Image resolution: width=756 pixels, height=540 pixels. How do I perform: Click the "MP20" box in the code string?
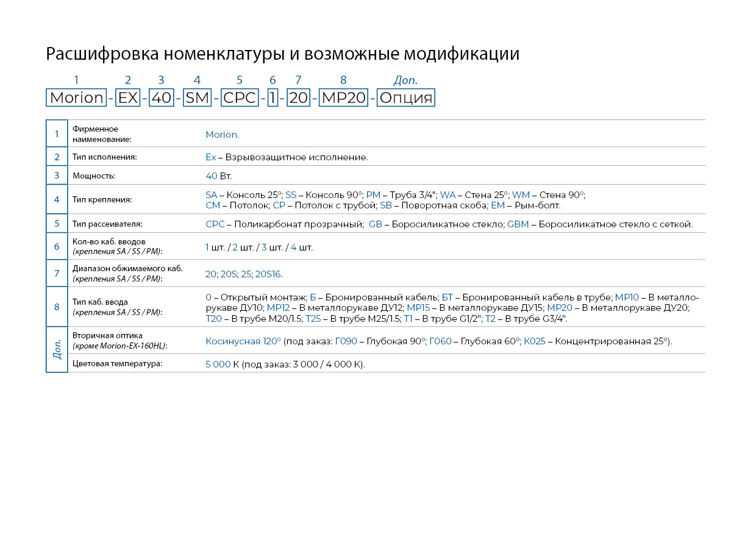(x=343, y=98)
